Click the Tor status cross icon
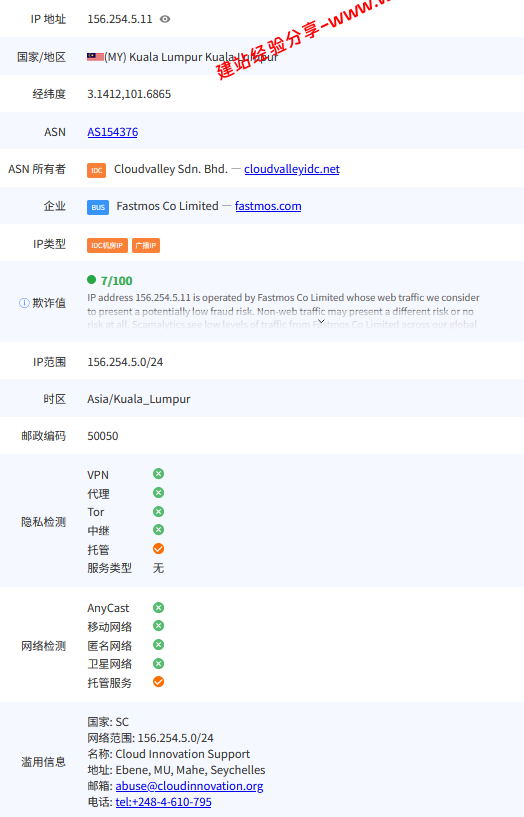This screenshot has height=817, width=524. (x=158, y=511)
